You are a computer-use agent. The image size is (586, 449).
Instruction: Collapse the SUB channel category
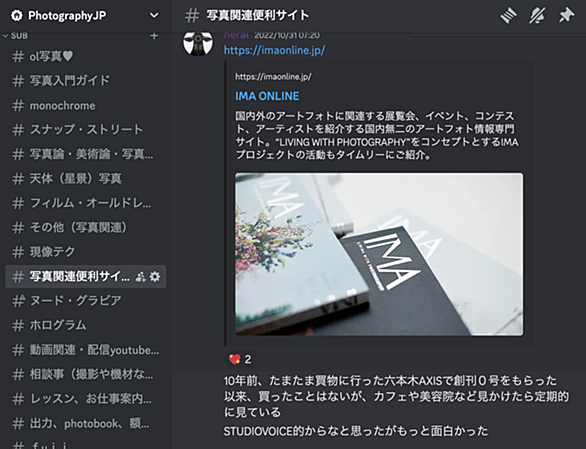coord(16,36)
